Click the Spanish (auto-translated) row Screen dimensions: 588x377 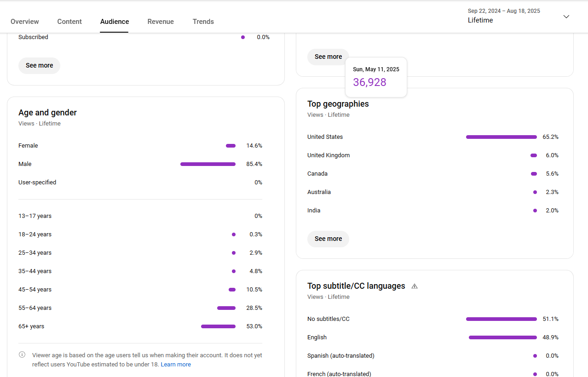click(433, 356)
